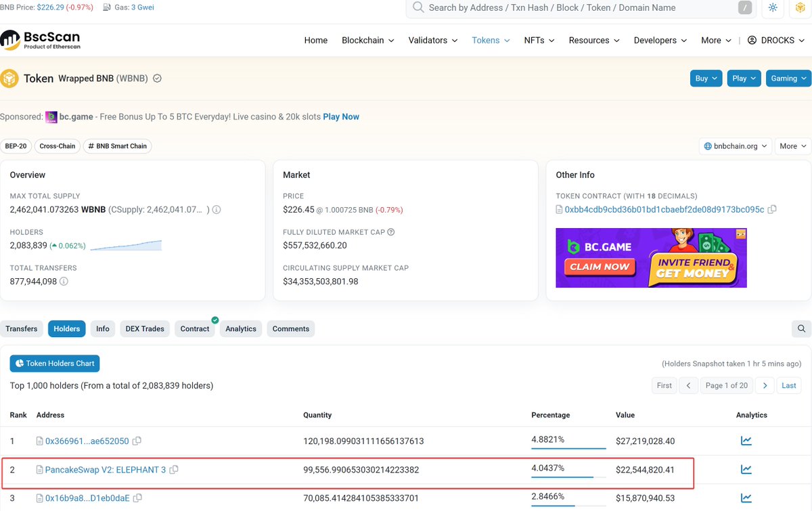Click the holders trend sparkline chart
812x511 pixels.
click(x=126, y=245)
